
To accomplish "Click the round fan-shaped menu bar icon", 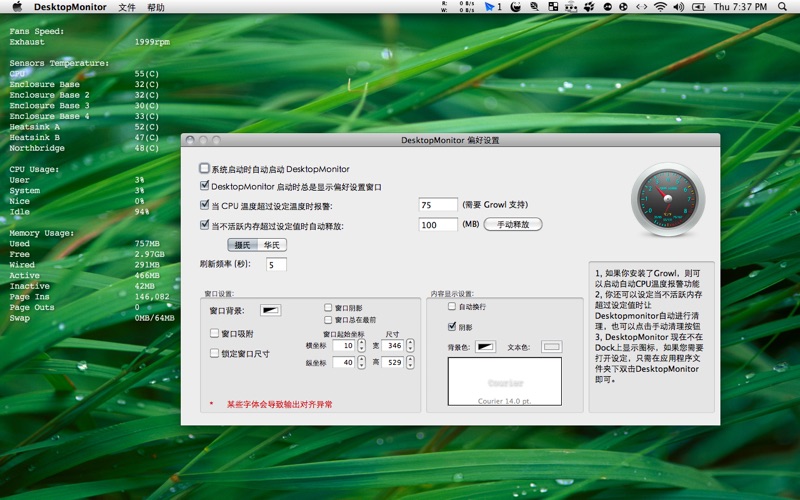I will (623, 7).
